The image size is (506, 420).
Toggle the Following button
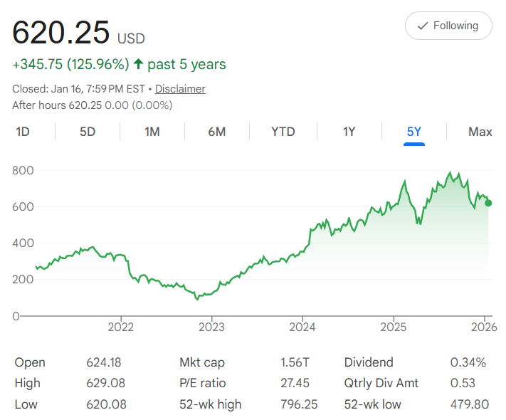click(x=448, y=26)
